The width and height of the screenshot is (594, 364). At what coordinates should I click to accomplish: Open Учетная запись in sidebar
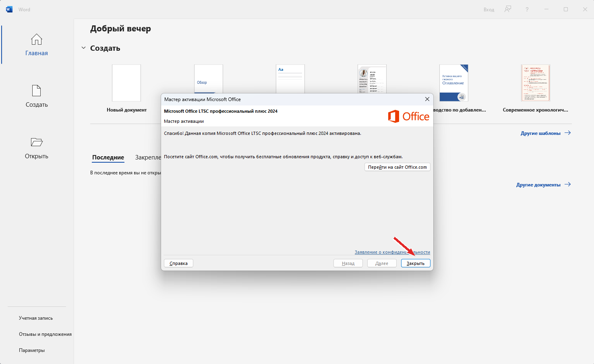(36, 318)
